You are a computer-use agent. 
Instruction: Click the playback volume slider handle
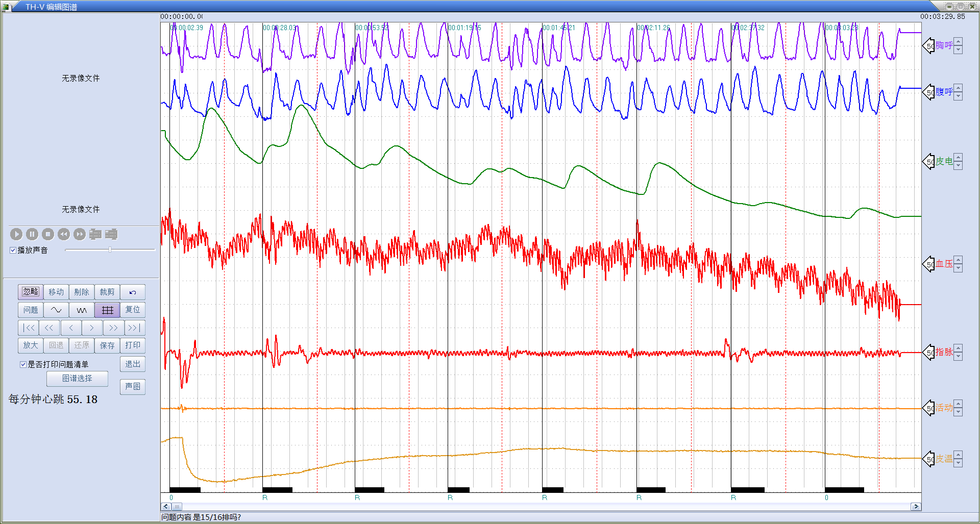pyautogui.click(x=110, y=250)
